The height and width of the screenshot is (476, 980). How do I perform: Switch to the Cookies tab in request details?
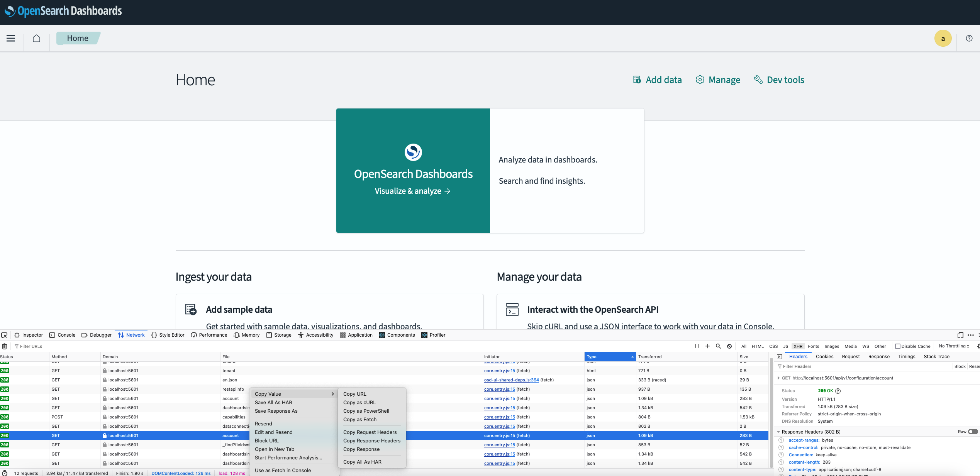825,356
